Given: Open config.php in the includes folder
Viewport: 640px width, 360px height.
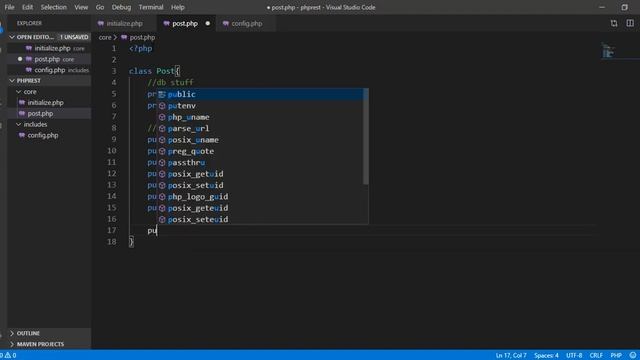Looking at the screenshot, I should click(x=49, y=136).
